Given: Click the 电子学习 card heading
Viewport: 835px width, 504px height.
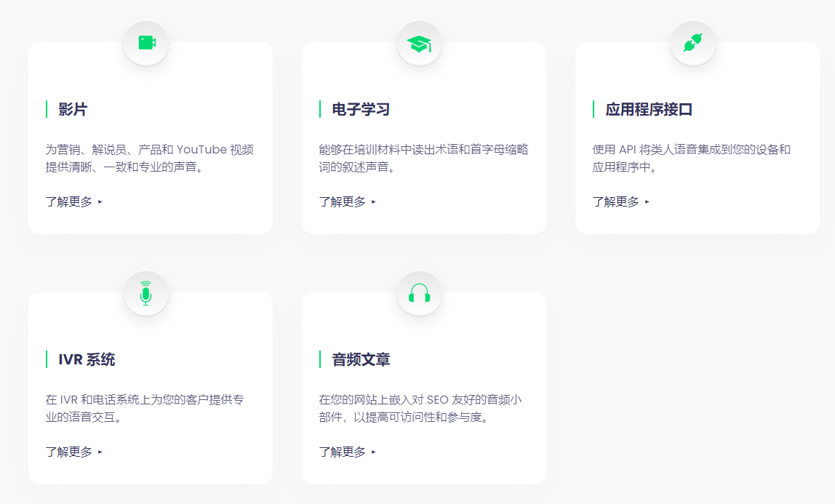Looking at the screenshot, I should click(x=361, y=110).
